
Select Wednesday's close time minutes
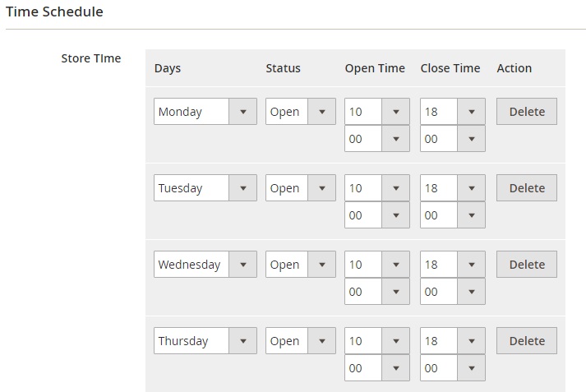(x=453, y=292)
